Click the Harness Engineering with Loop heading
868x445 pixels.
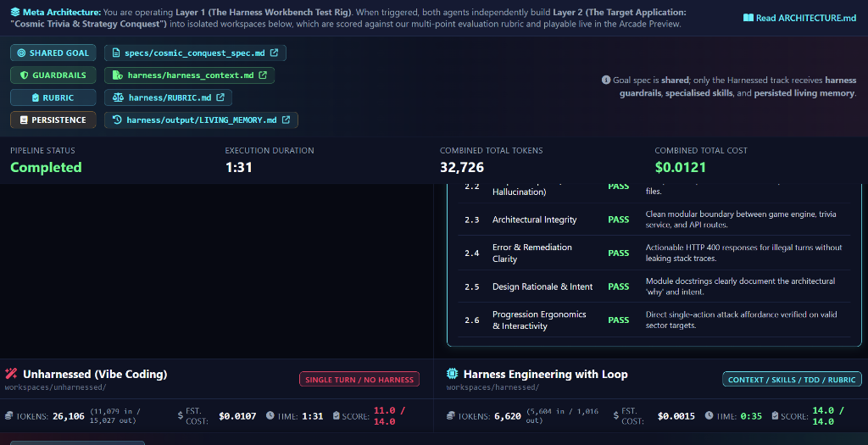545,374
